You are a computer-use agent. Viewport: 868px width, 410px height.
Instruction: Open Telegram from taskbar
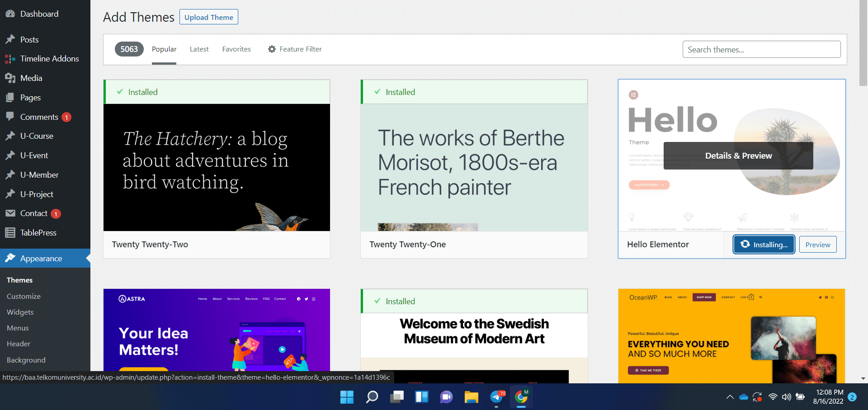497,397
